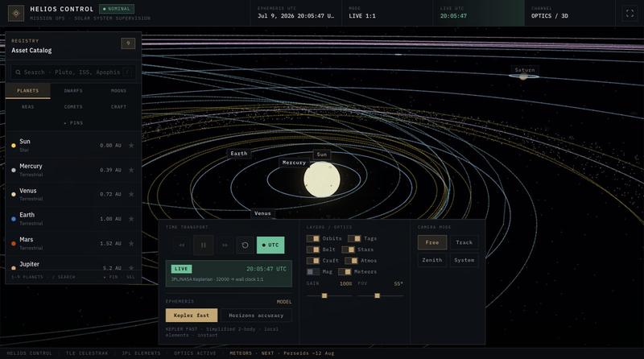Click the asset count badge showing 9

click(x=128, y=43)
